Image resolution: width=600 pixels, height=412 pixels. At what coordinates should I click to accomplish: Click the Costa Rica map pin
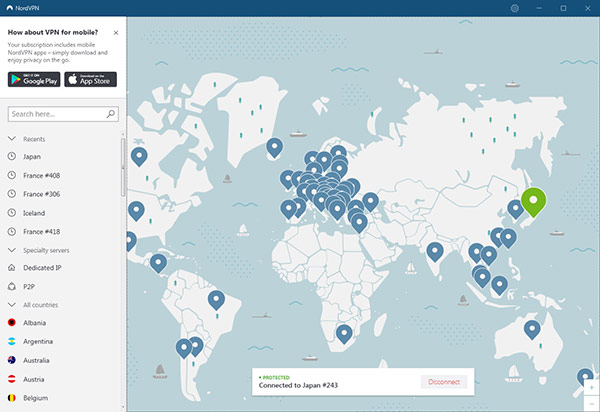point(158,262)
